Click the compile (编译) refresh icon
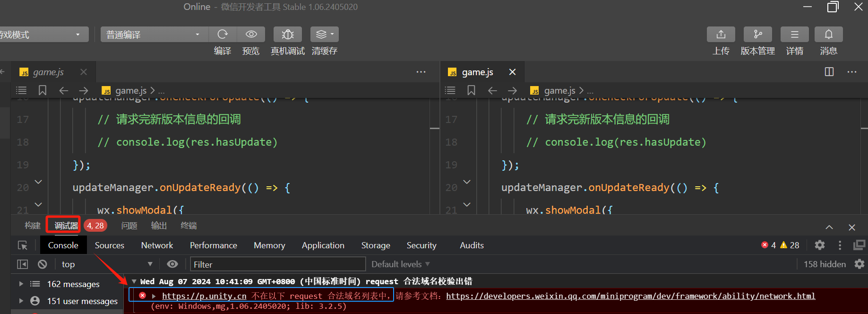This screenshot has width=868, height=314. tap(223, 35)
